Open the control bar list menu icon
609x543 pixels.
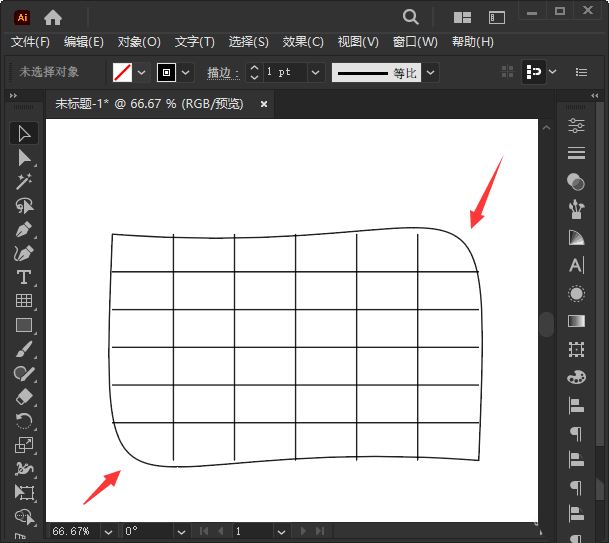tap(581, 72)
